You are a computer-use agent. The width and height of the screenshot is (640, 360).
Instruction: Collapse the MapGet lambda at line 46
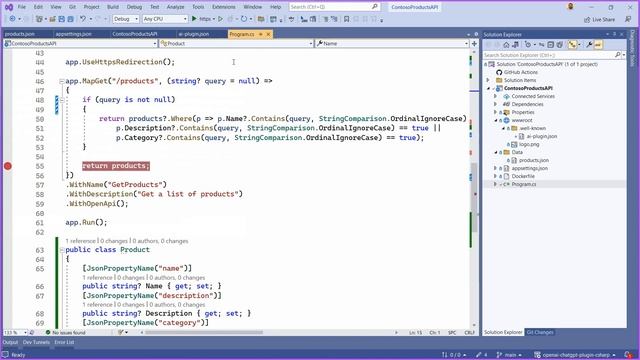click(62, 81)
